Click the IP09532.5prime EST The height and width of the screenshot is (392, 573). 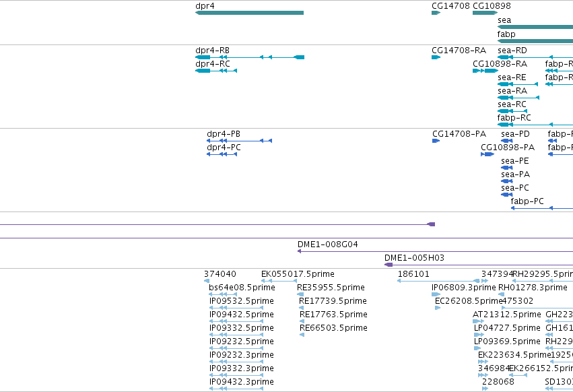(236, 308)
